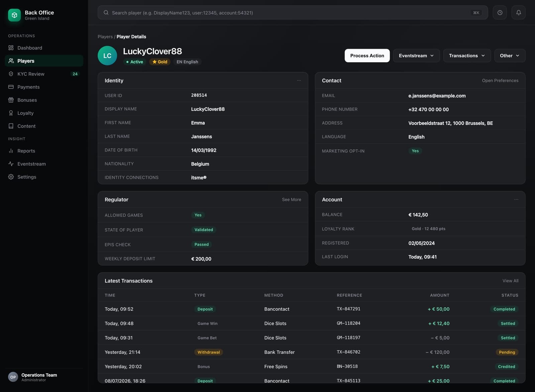Open the Identity card ellipsis menu

tap(299, 81)
